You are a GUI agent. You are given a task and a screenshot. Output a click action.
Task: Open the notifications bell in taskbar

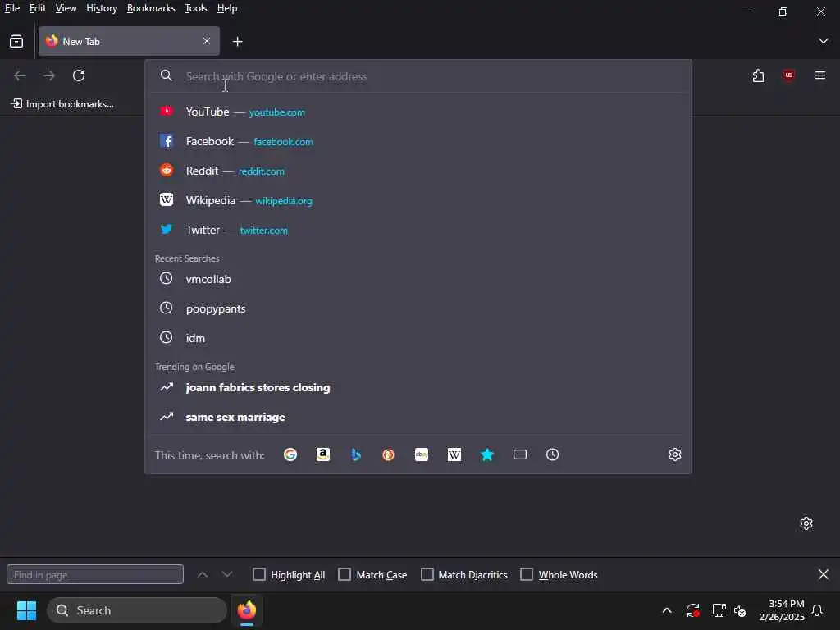pos(818,610)
